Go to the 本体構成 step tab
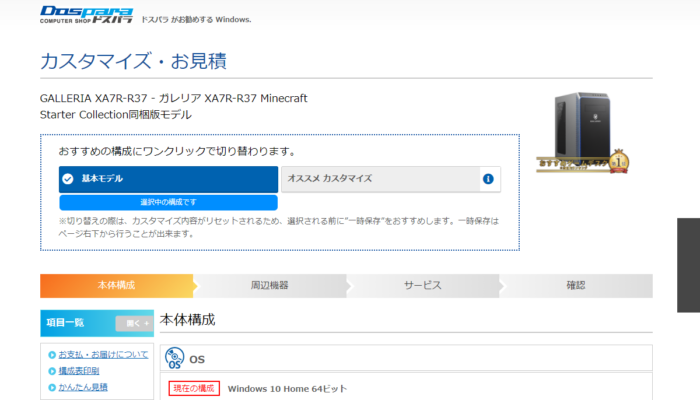The image size is (700, 400). click(x=117, y=286)
